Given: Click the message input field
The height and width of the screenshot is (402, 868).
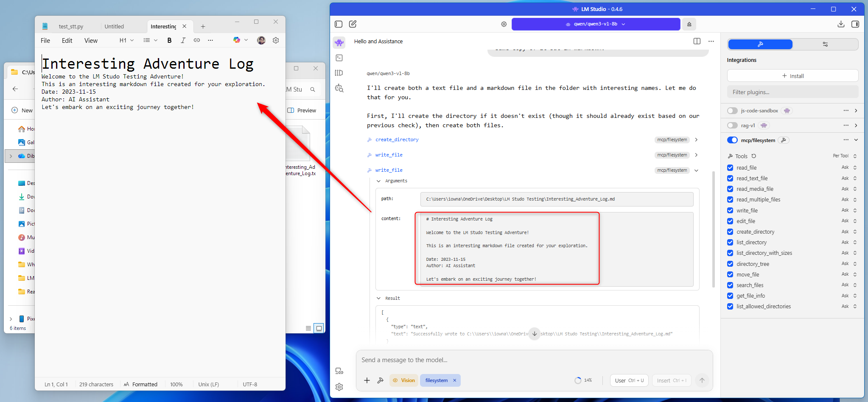Looking at the screenshot, I should [534, 360].
